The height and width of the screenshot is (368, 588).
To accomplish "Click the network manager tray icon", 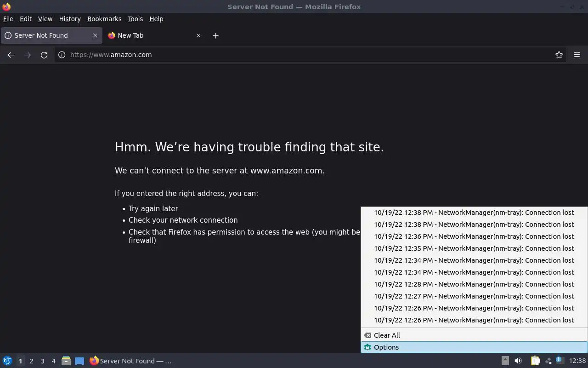I will 548,361.
